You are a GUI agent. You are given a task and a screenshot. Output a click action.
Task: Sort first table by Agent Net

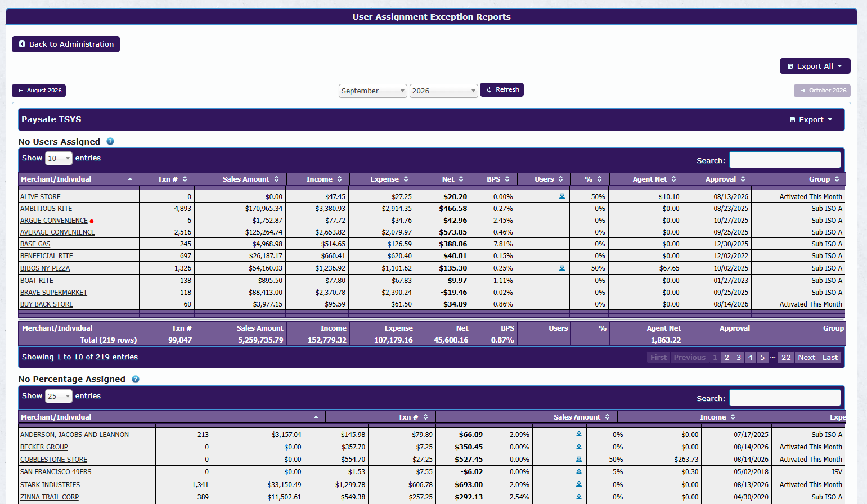coord(646,179)
